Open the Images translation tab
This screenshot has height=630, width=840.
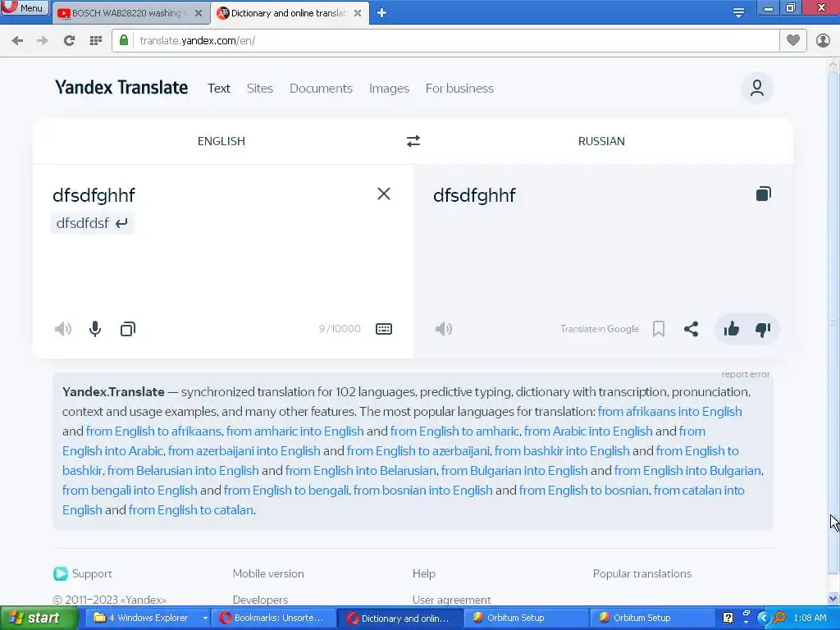[389, 89]
